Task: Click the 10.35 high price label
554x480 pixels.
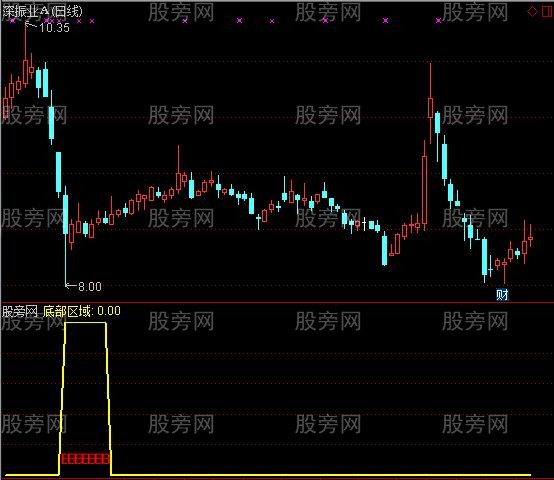Action: pyautogui.click(x=54, y=28)
